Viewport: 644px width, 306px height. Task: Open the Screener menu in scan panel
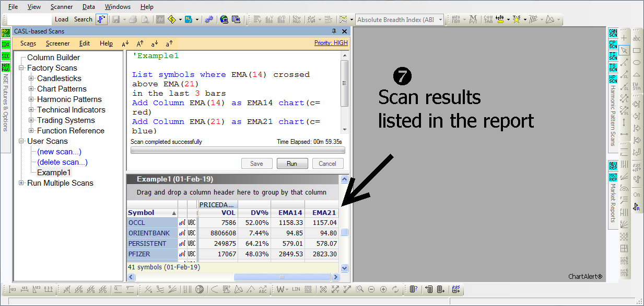pos(57,43)
